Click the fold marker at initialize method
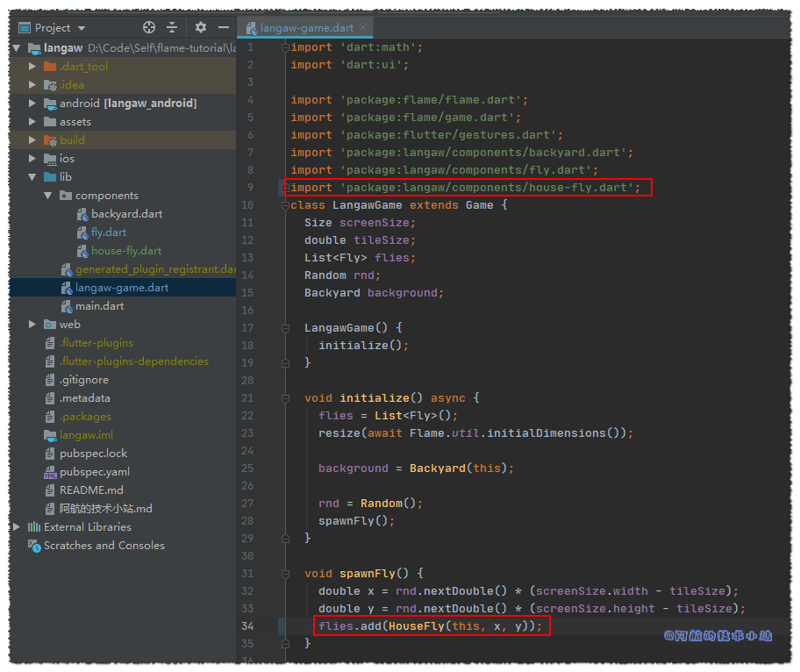 click(284, 398)
